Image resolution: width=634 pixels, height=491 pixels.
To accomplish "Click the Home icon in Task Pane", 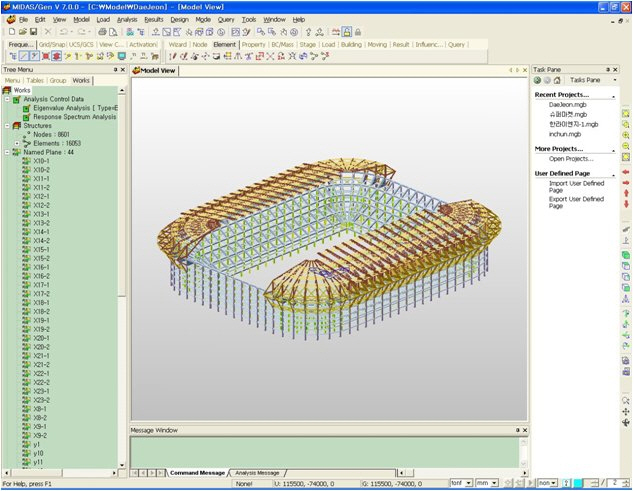I will tap(557, 80).
